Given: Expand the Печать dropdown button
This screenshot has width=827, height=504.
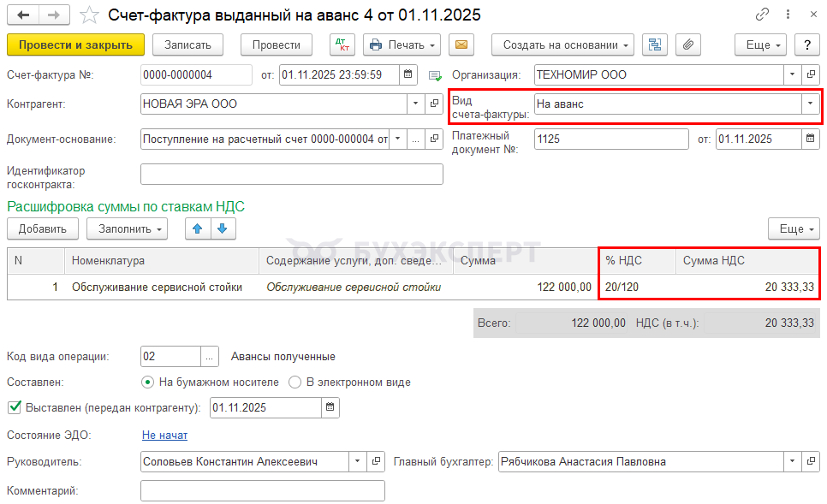Looking at the screenshot, I should [x=403, y=44].
